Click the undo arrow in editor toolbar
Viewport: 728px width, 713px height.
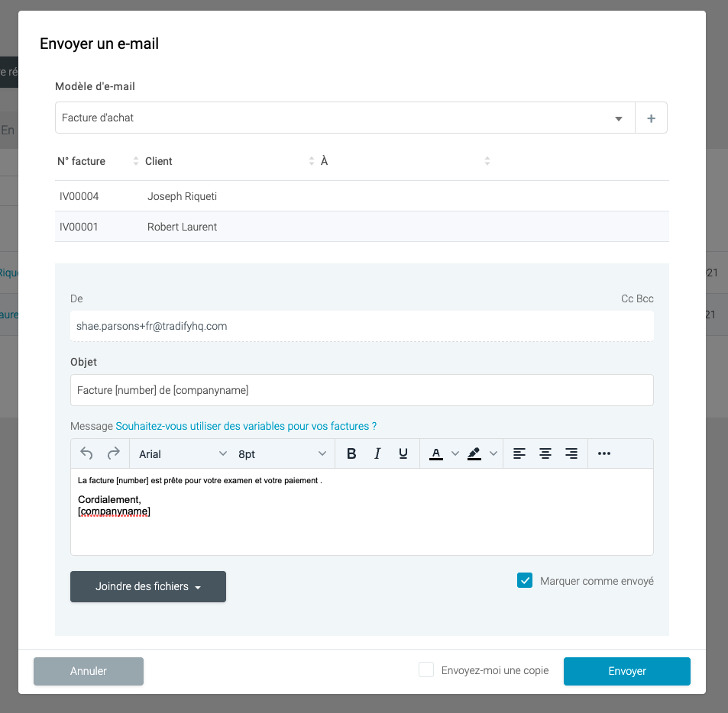(86, 453)
